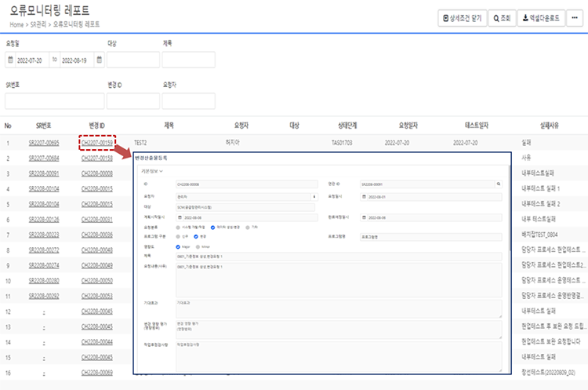Select the Major radio button for 영향도

coord(180,246)
